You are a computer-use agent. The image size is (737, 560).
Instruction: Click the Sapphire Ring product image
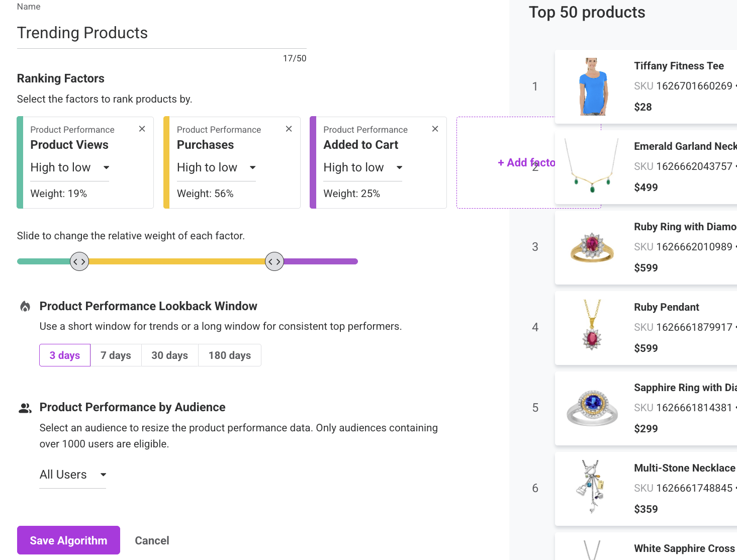tap(593, 408)
